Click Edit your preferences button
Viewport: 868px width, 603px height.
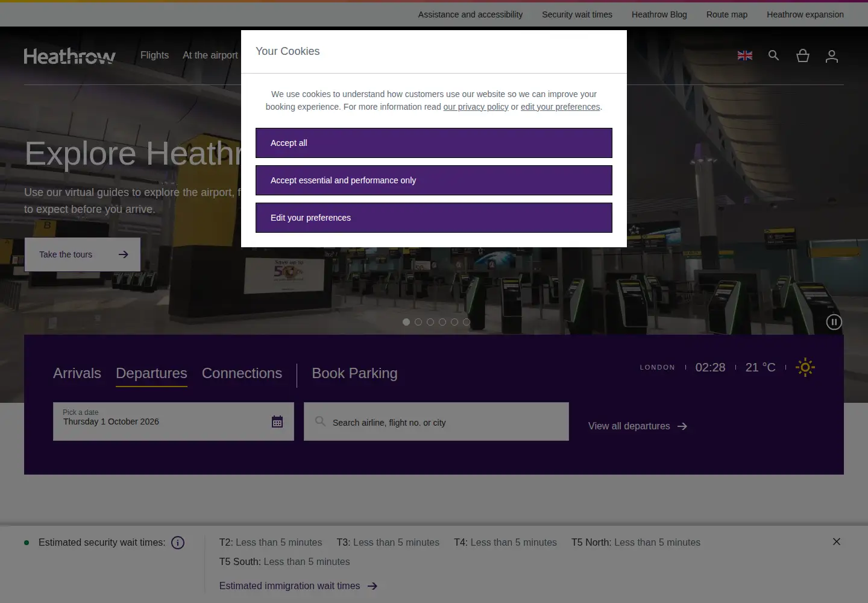pyautogui.click(x=434, y=218)
